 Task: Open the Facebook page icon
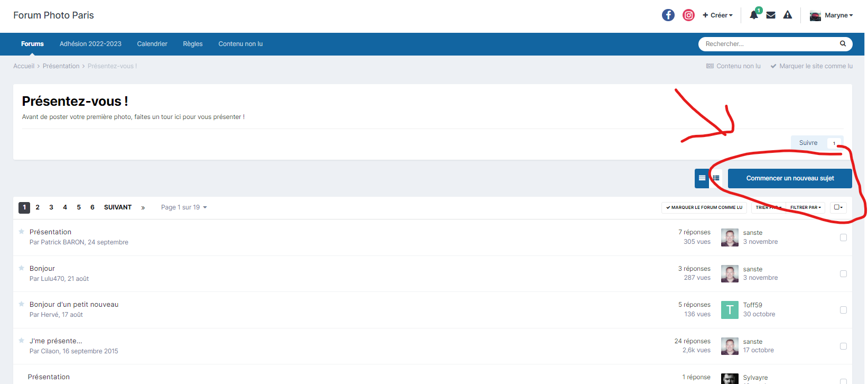point(668,15)
